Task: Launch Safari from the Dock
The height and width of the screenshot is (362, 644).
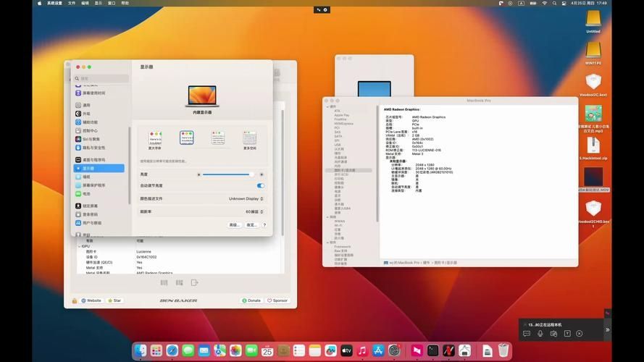Action: pos(172,350)
